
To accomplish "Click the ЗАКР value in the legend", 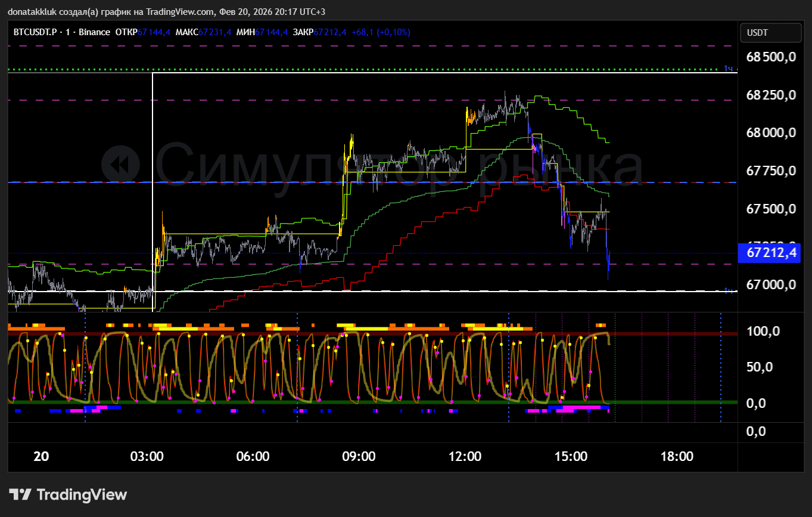I will coord(329,32).
